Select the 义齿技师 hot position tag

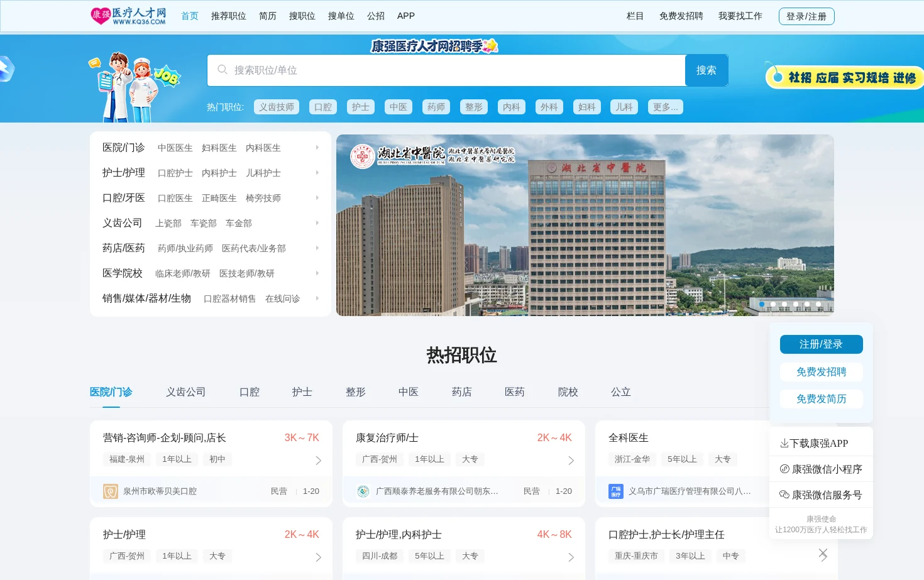tap(277, 107)
